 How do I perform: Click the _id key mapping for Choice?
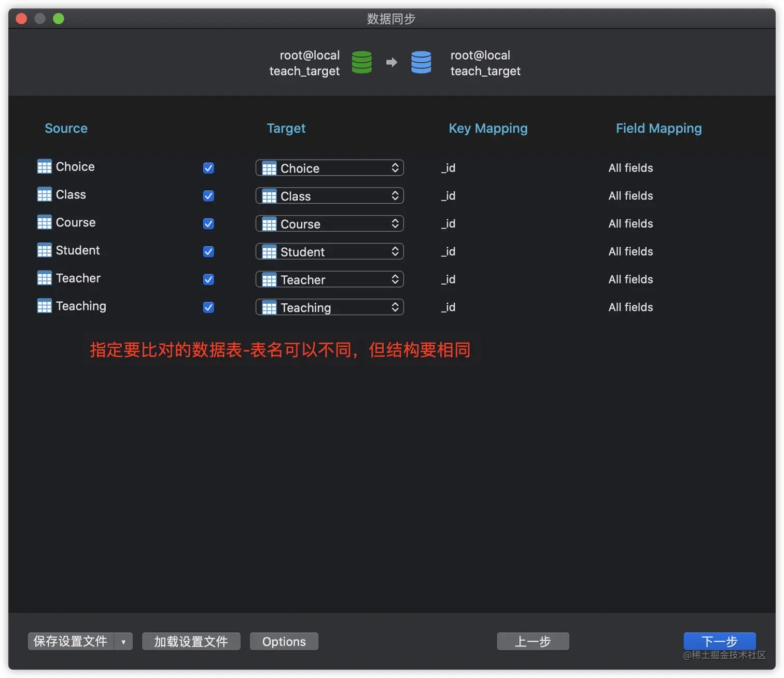pyautogui.click(x=448, y=168)
